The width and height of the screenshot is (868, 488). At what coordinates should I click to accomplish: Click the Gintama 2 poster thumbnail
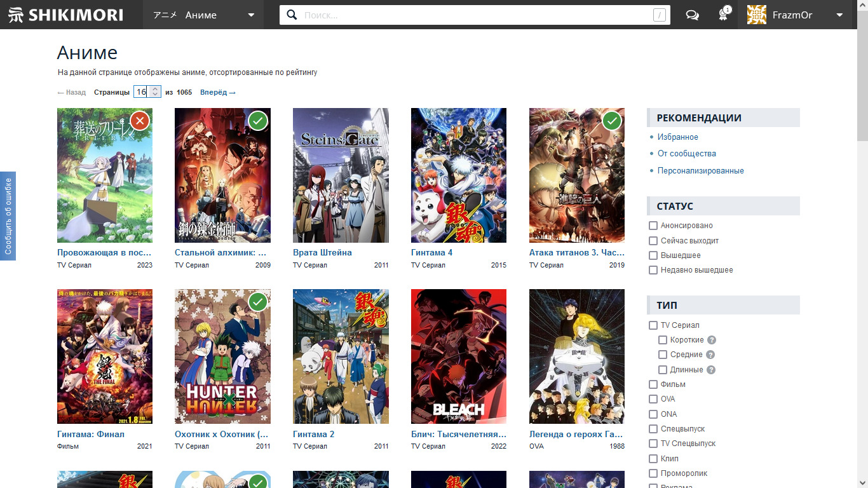[x=341, y=356]
